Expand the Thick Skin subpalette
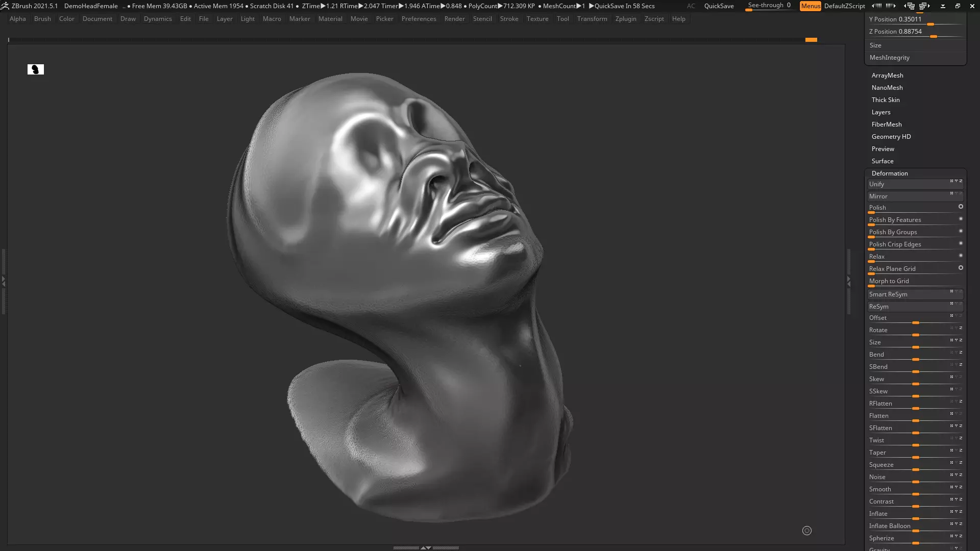The image size is (980, 551). coord(886,100)
